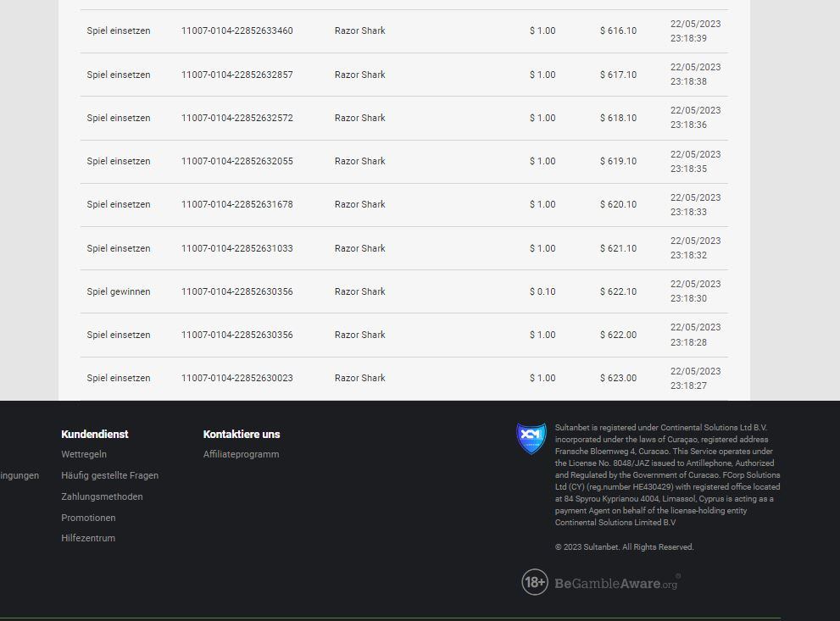The image size is (840, 621).
Task: Click the 18+ age restriction icon
Action: pyautogui.click(x=535, y=582)
